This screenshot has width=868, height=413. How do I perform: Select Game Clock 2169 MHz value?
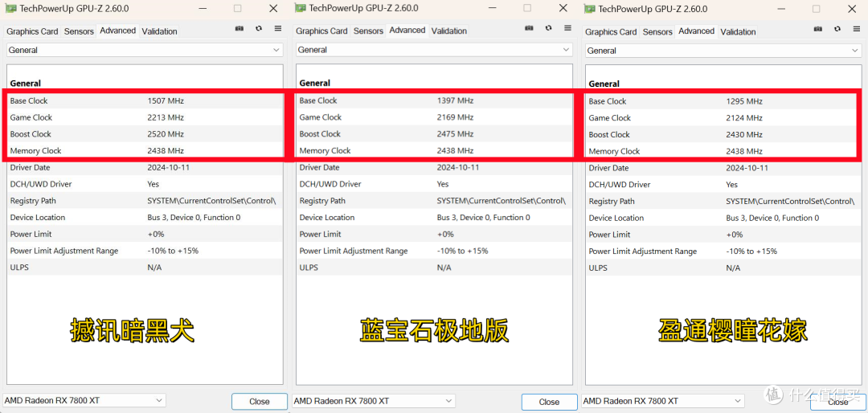click(455, 117)
